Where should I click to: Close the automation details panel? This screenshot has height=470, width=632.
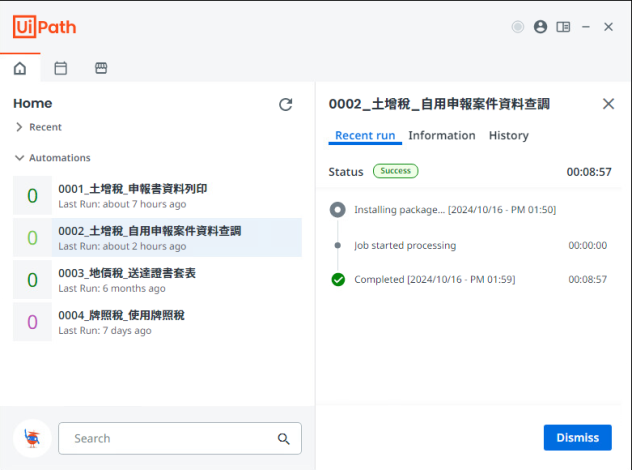tap(608, 104)
